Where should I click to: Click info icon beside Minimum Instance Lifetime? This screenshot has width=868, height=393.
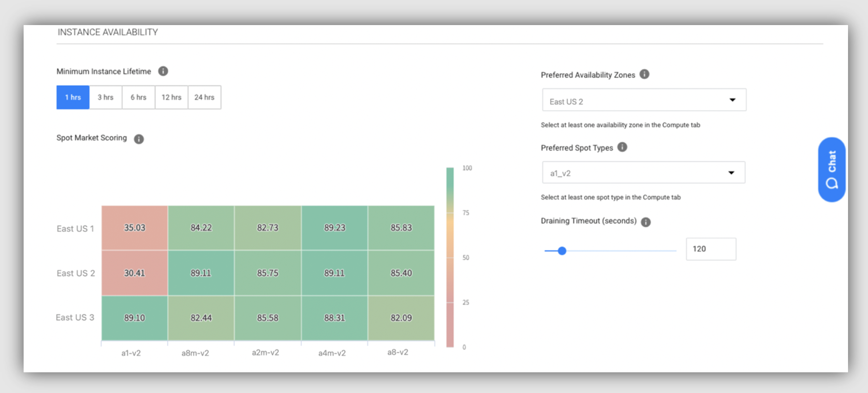coord(163,71)
